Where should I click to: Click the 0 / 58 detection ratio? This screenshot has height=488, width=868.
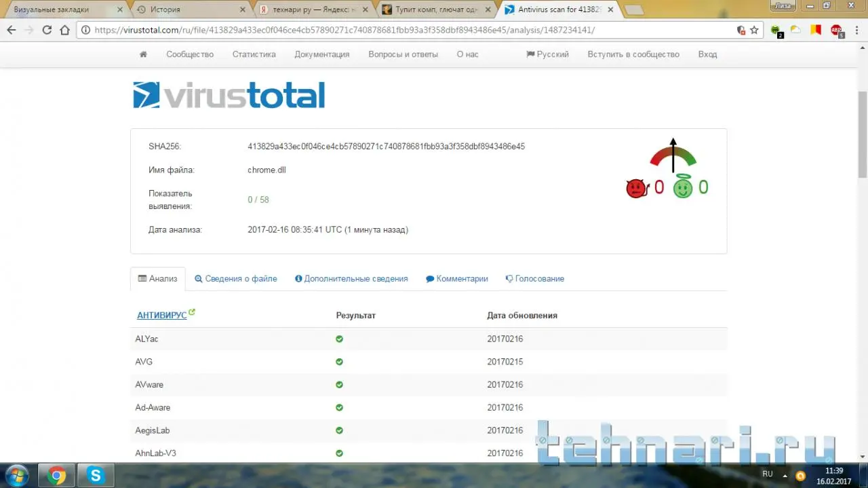pyautogui.click(x=258, y=200)
